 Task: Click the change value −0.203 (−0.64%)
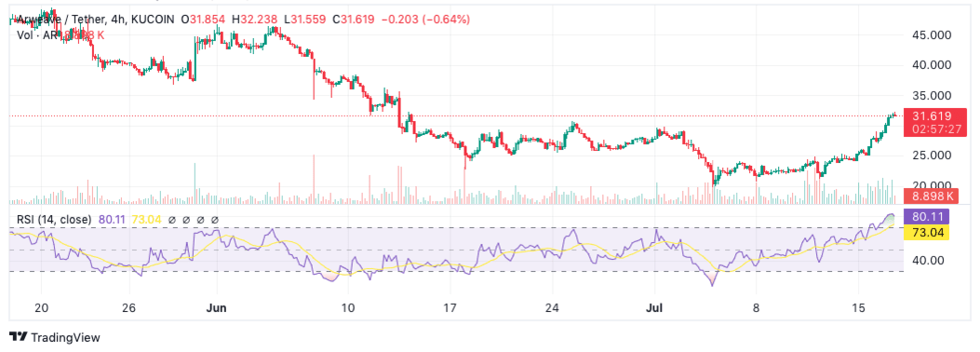coord(424,20)
